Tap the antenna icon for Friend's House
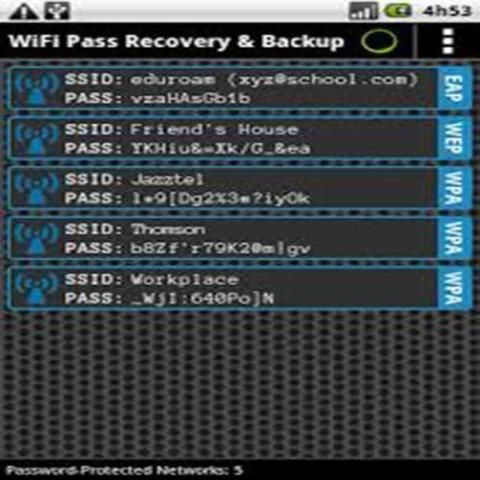Screen dimensions: 480x480 (x=36, y=139)
